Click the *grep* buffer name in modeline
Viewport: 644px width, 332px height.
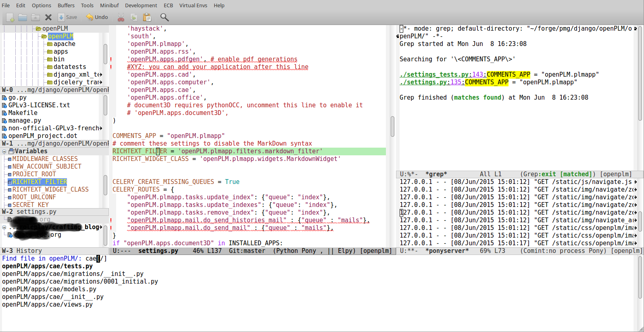(436, 174)
